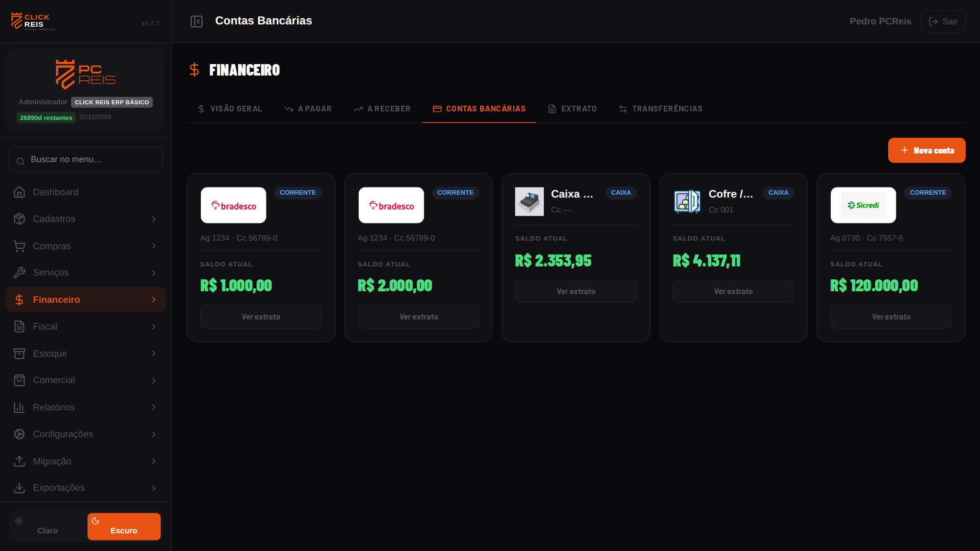Click the Caixa card's CAIXA badge
This screenshot has height=551, width=980.
(x=621, y=193)
